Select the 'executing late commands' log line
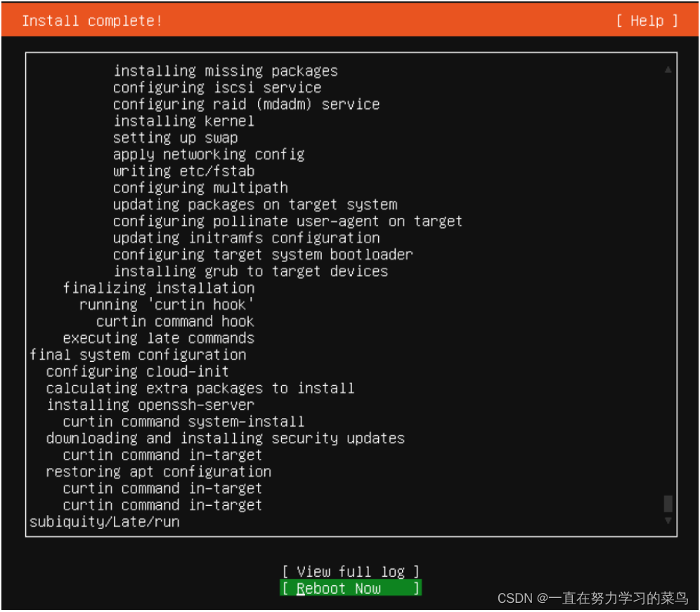 point(158,338)
